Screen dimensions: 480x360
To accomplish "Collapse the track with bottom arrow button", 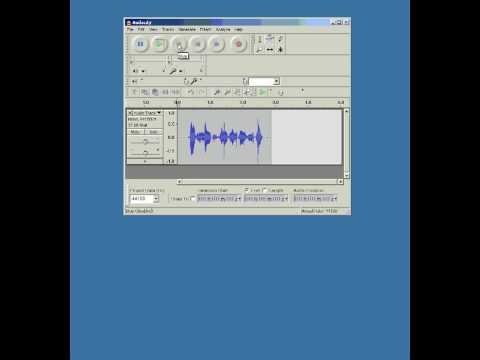I will tap(145, 162).
